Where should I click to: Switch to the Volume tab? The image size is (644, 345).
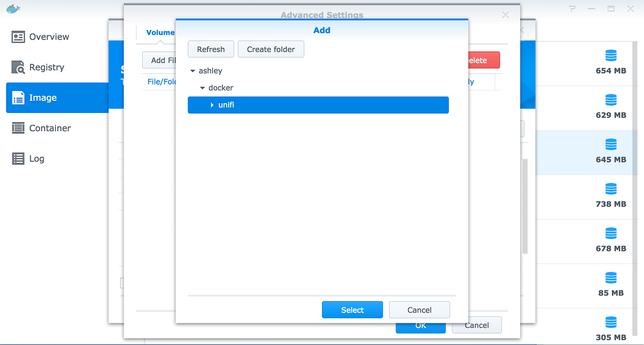[x=160, y=32]
